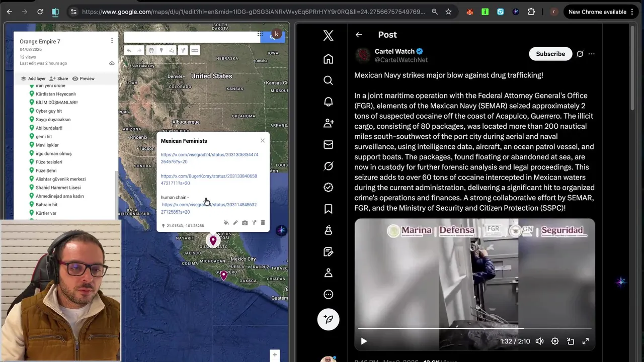644x362 pixels.
Task: Open Explore search icon in X sidebar
Action: pyautogui.click(x=328, y=80)
